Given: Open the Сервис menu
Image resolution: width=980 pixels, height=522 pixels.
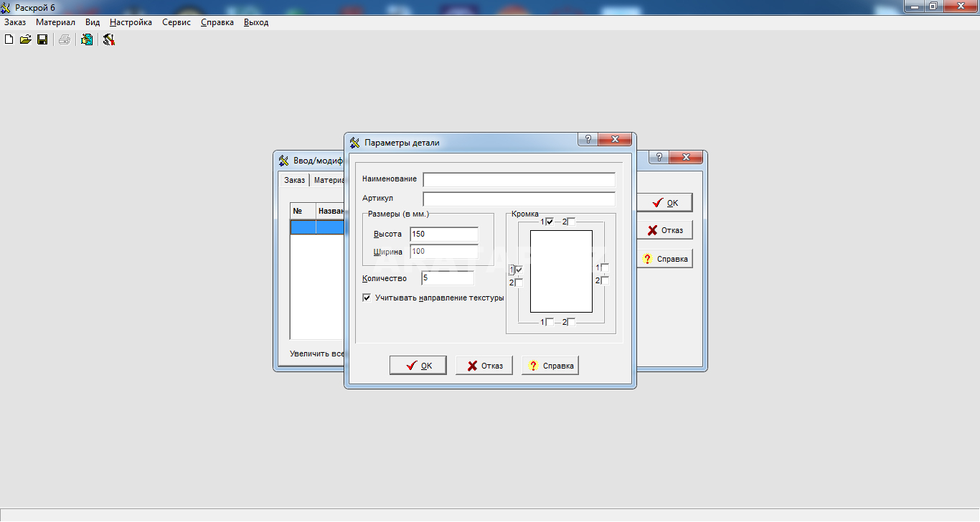Looking at the screenshot, I should click(176, 22).
